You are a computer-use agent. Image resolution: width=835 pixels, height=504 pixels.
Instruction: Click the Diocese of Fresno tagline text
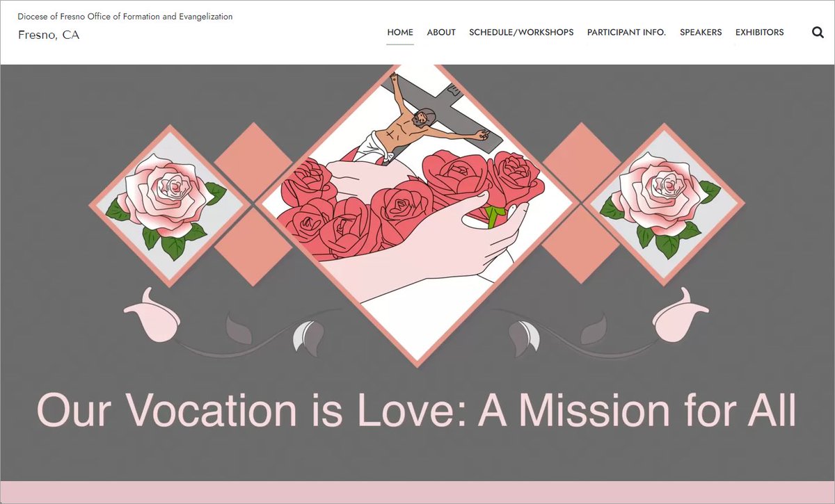(125, 15)
